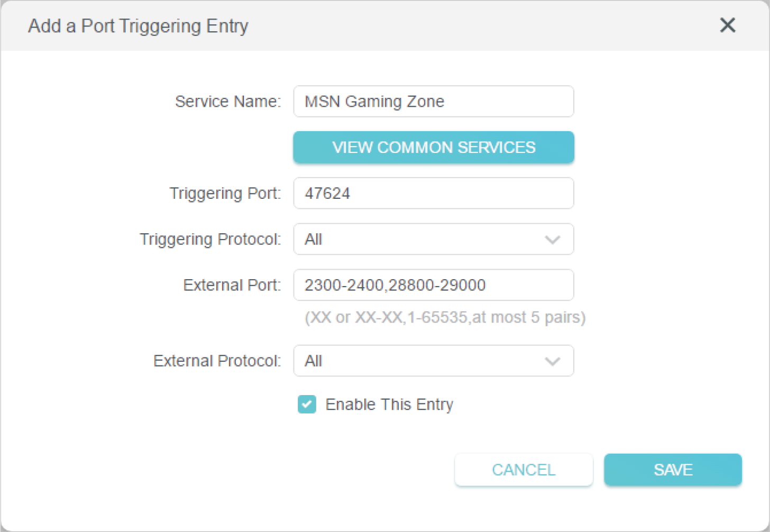Image resolution: width=770 pixels, height=532 pixels.
Task: Click the "Add a Port Triggering Entry" title
Action: [138, 26]
